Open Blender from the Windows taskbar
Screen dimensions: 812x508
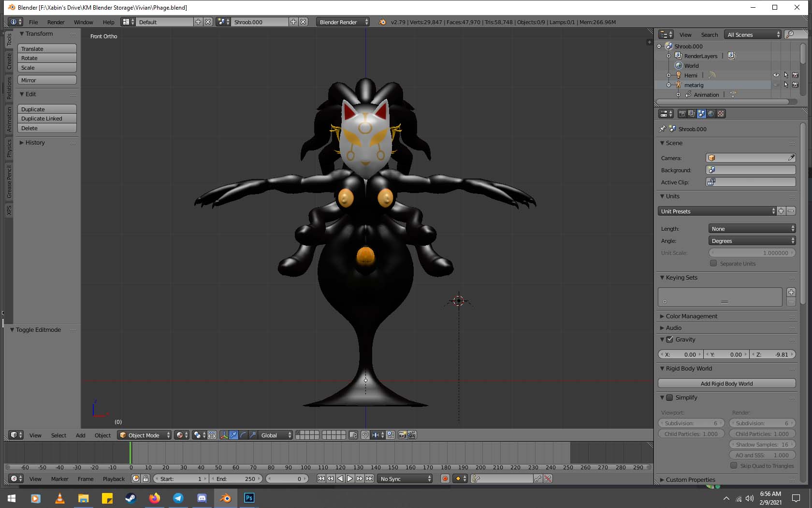[x=225, y=498]
